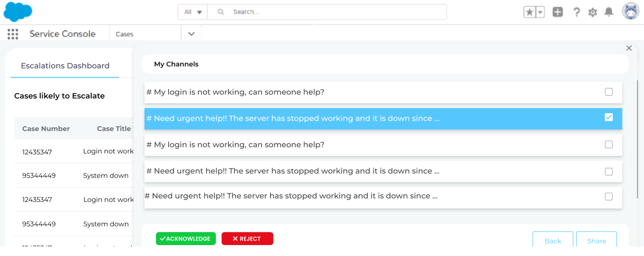
Task: Select the Cases navigation tab
Action: pyautogui.click(x=124, y=34)
